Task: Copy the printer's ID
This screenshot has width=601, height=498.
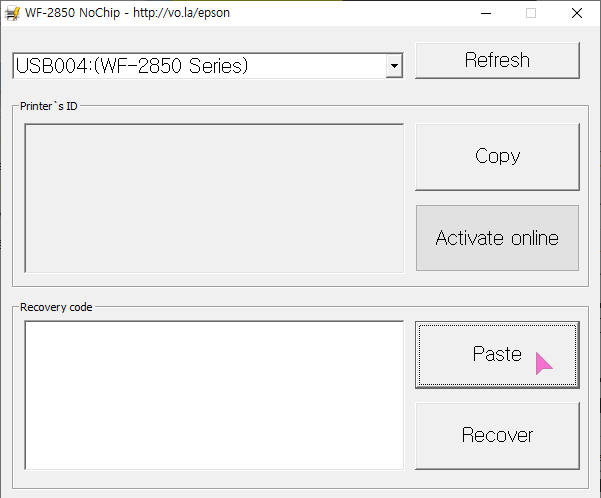Action: pos(497,156)
